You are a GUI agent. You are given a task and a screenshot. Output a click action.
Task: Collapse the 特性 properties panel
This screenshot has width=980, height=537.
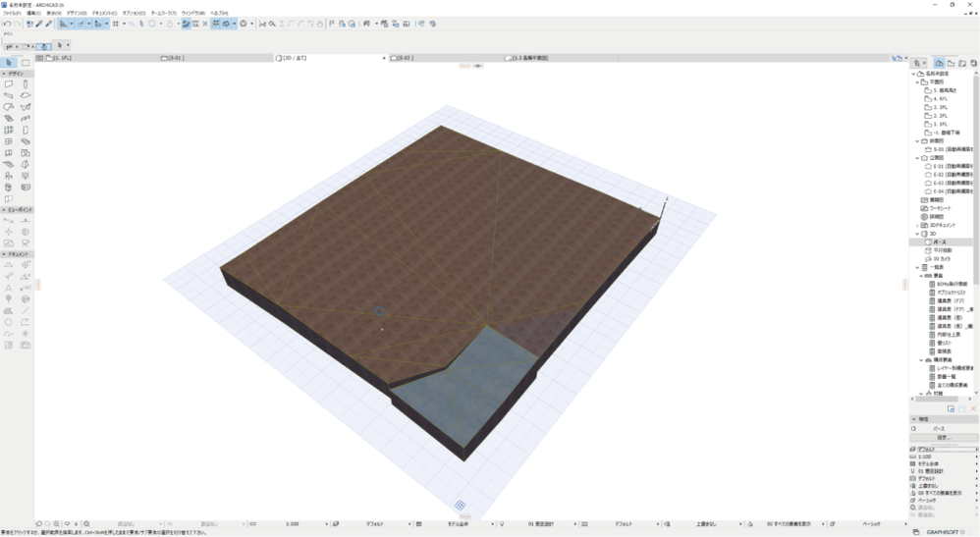pyautogui.click(x=914, y=419)
